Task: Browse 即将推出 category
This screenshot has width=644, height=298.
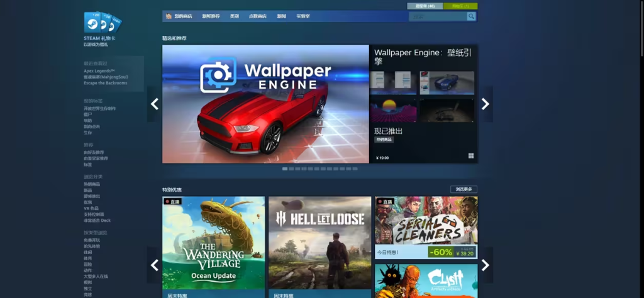Action: click(x=92, y=196)
